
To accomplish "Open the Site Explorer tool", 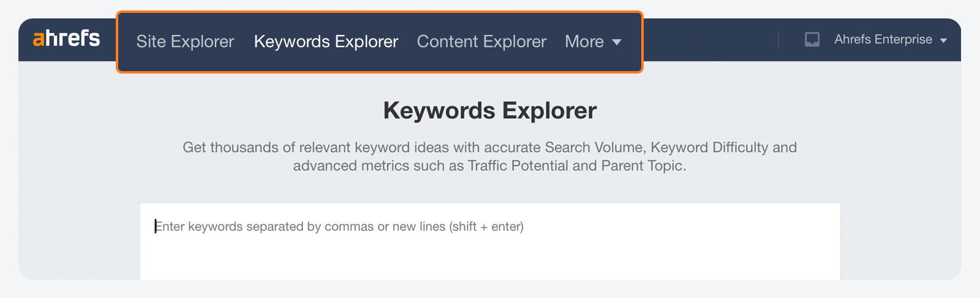I will pyautogui.click(x=185, y=42).
